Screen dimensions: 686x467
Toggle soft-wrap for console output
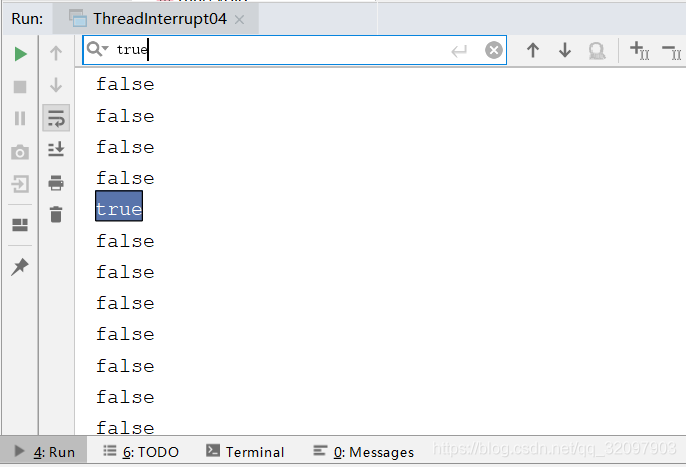pos(56,118)
